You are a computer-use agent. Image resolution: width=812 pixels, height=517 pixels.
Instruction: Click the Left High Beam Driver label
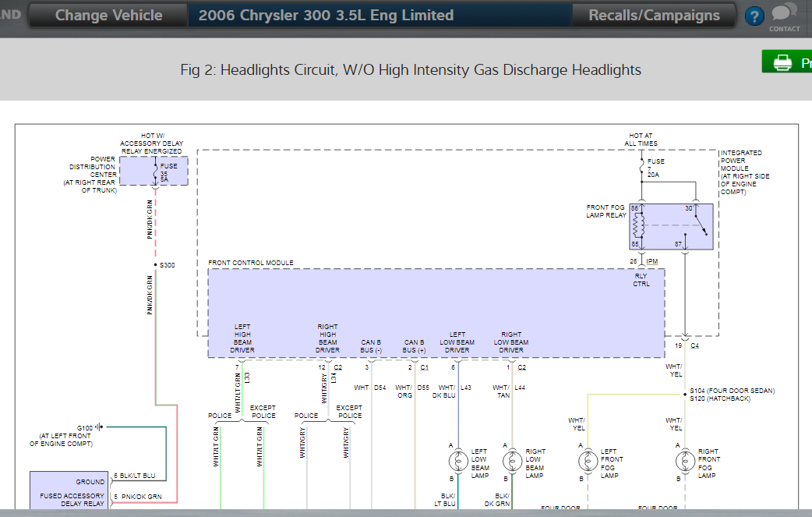click(x=242, y=338)
